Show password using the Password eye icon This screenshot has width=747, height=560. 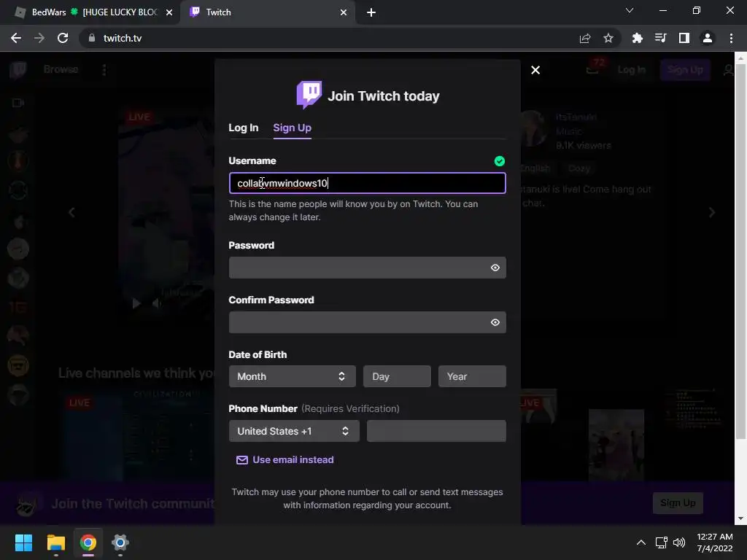pos(495,268)
